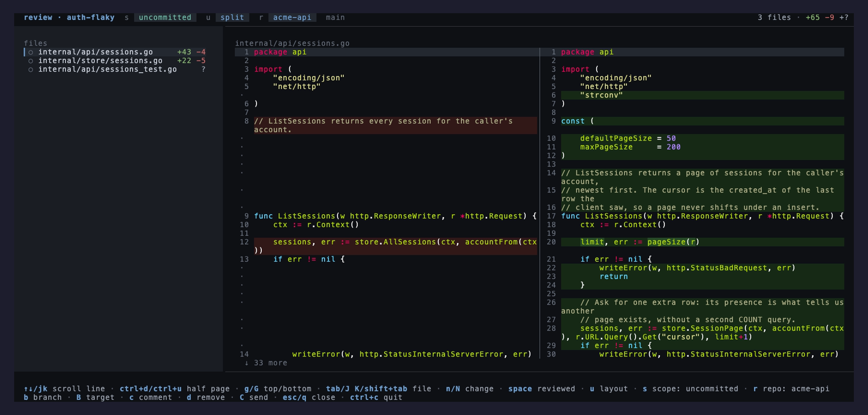Click the 'b branch' shortcut hint

(42, 398)
